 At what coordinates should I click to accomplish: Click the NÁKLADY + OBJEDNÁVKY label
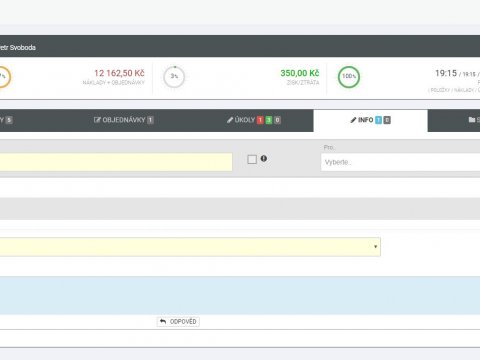click(114, 82)
